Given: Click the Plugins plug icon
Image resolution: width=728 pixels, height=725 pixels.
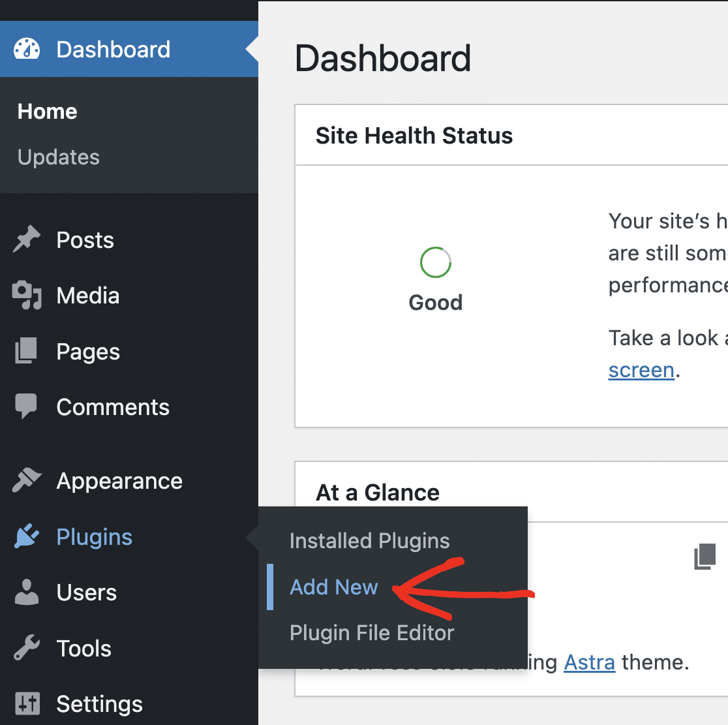Looking at the screenshot, I should 27,536.
